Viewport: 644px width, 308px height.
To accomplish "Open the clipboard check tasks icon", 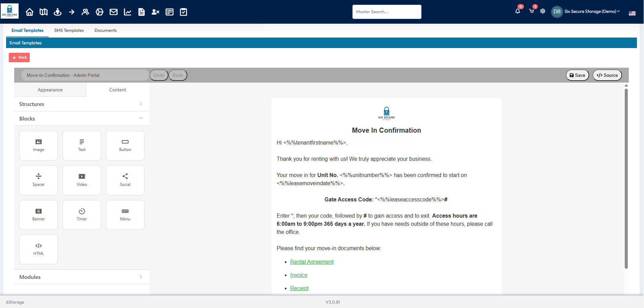I will click(x=183, y=12).
